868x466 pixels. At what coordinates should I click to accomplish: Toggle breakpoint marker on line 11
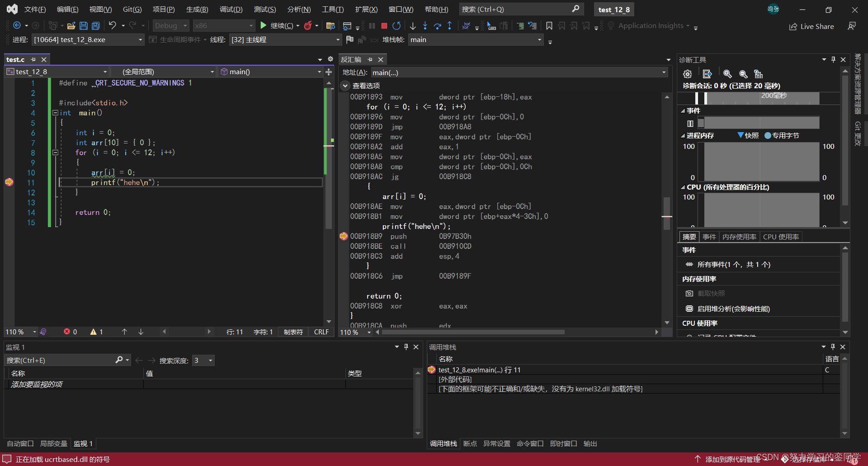point(9,182)
